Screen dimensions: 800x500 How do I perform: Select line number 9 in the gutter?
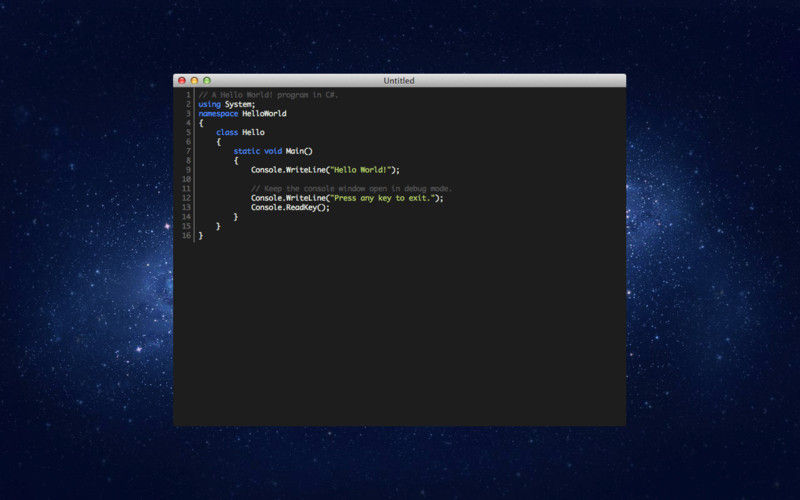click(x=188, y=170)
